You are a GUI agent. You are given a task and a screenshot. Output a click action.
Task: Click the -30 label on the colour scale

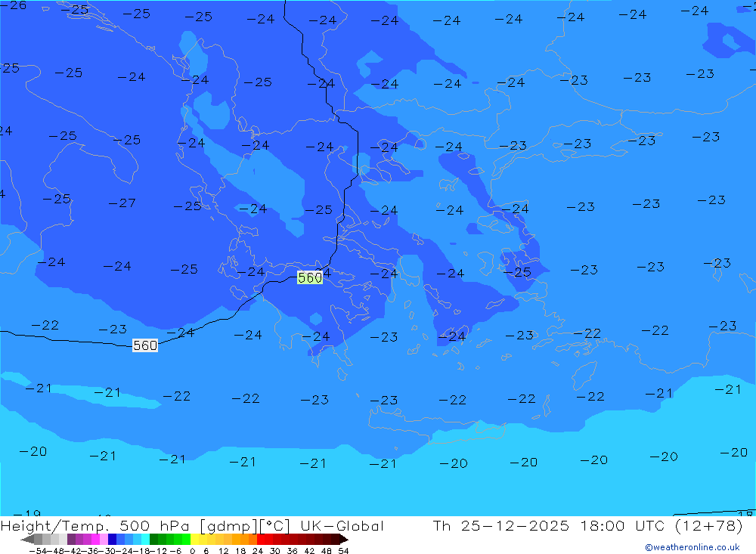click(x=107, y=551)
